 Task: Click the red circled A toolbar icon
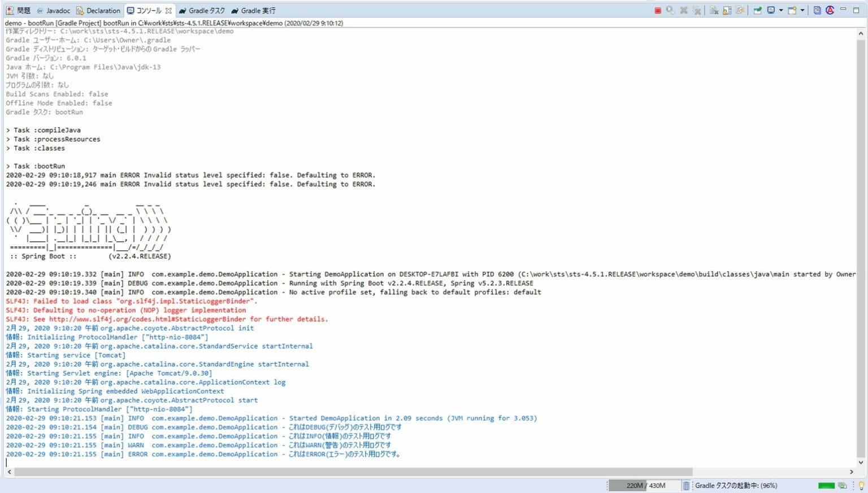pos(830,11)
